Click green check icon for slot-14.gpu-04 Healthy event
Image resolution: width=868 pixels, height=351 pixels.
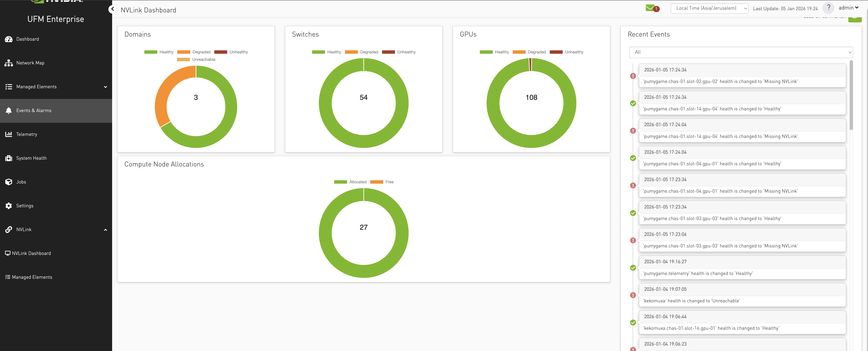[x=633, y=103]
